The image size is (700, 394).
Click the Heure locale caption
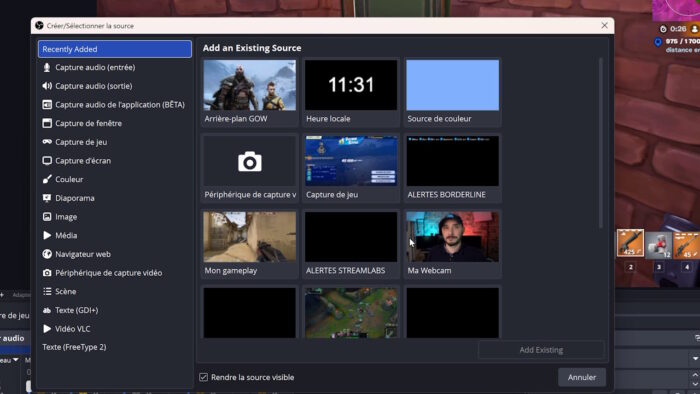coord(328,119)
